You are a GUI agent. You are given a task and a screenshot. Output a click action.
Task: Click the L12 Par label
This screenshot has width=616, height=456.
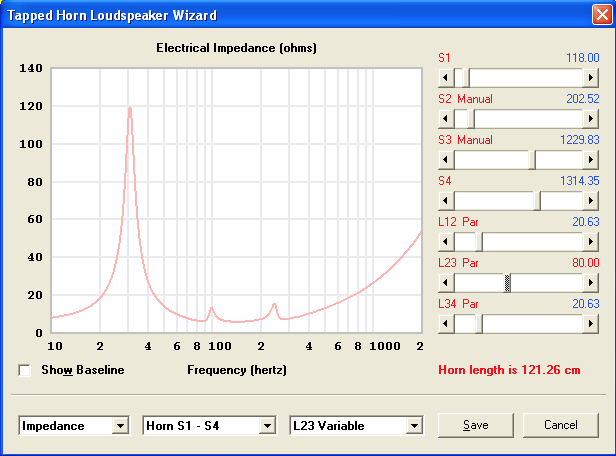[458, 222]
